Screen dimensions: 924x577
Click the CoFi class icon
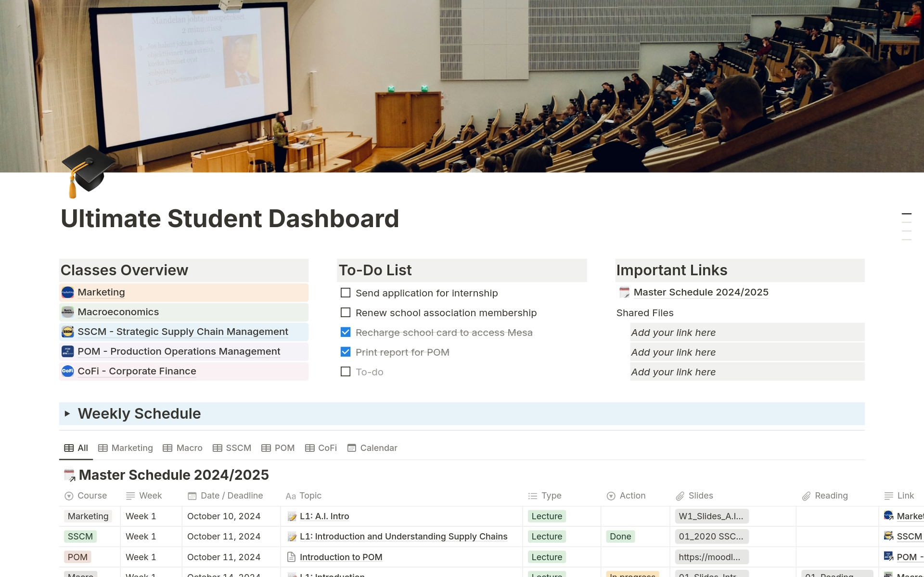[67, 371]
